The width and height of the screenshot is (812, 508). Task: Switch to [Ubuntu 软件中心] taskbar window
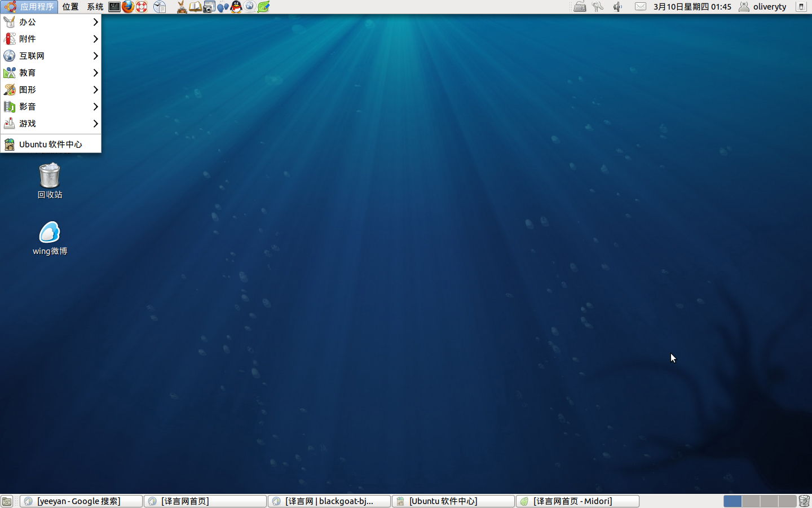453,501
